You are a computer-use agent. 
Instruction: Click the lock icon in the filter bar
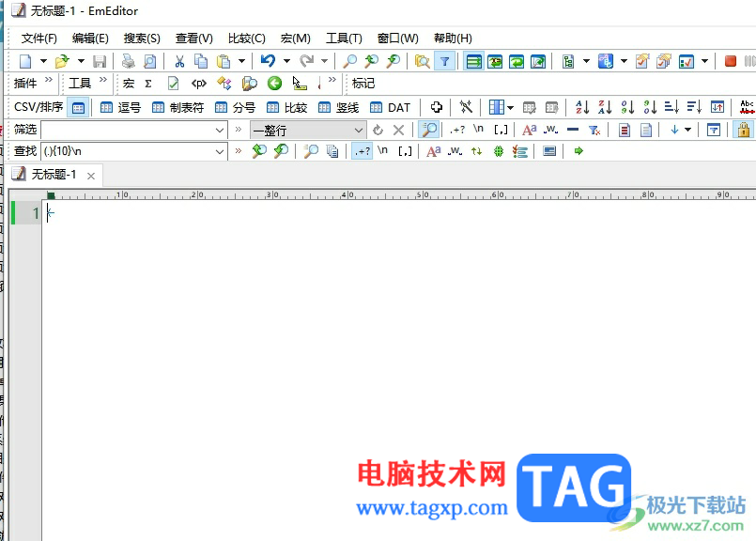point(744,130)
